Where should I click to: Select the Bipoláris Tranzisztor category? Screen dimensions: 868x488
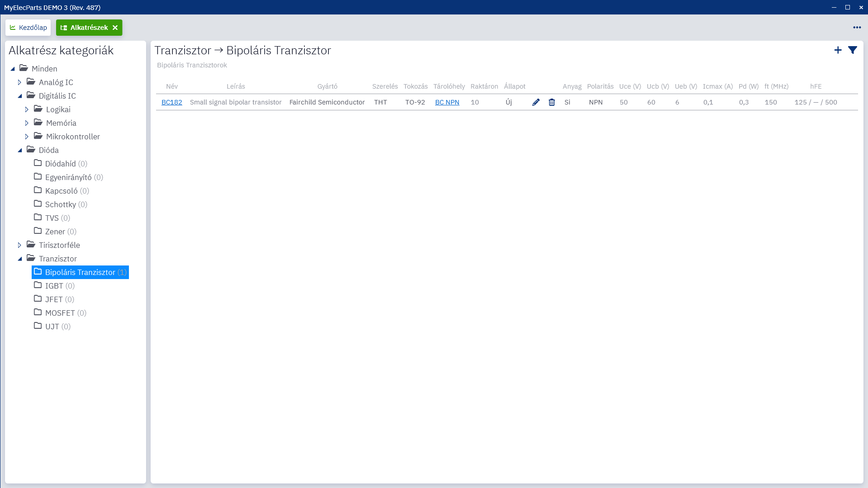(81, 272)
